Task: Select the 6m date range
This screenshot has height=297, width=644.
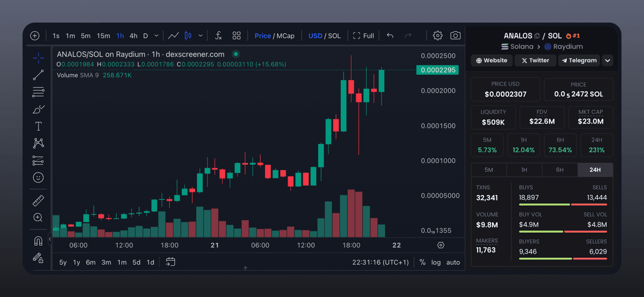Action: (91, 263)
